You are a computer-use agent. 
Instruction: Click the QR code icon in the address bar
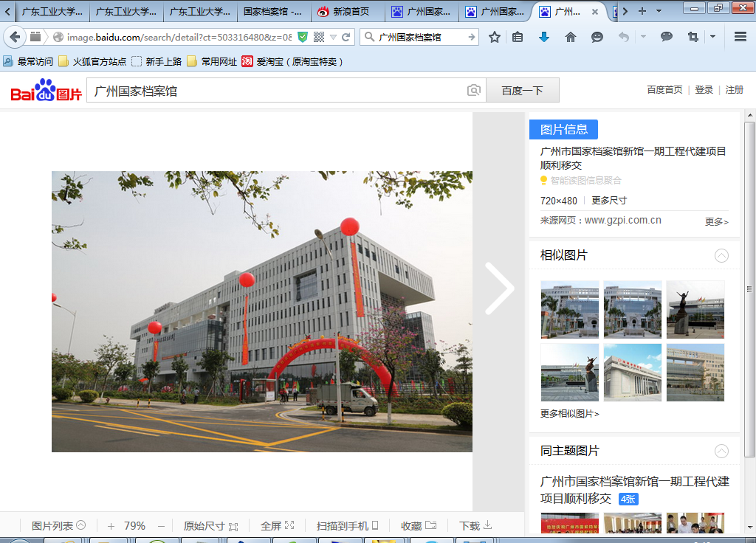pos(319,37)
